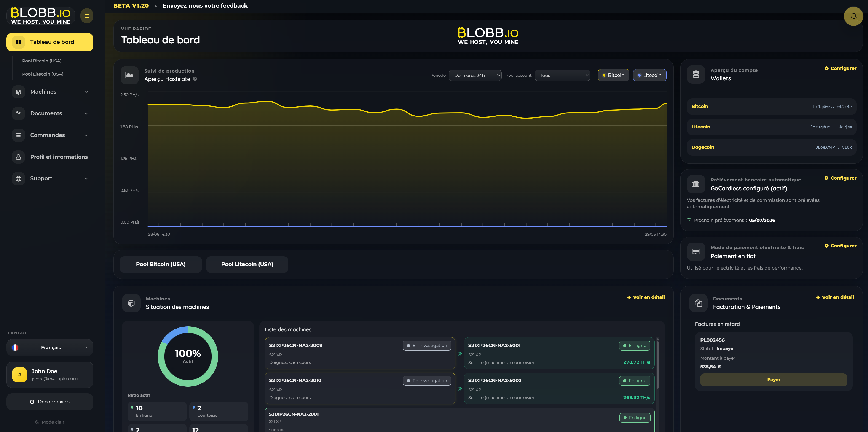Open machine card S21XP26CN-NA2-2001
The image size is (868, 432).
(x=460, y=420)
